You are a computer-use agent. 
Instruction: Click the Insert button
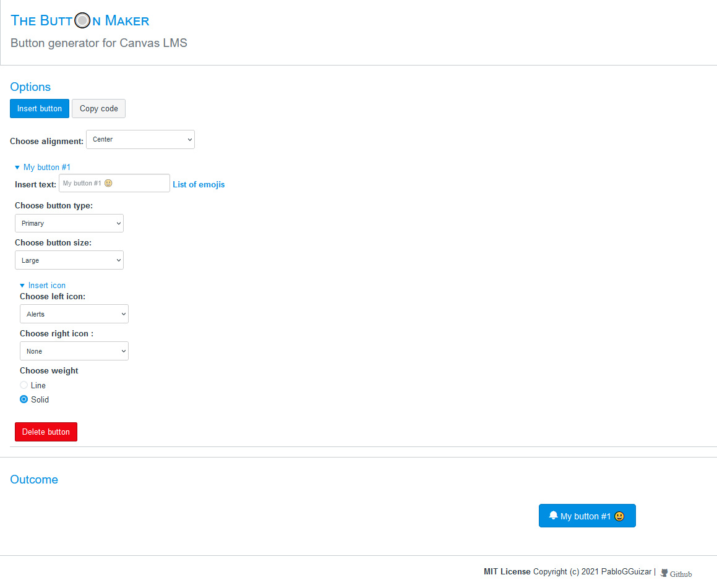40,109
